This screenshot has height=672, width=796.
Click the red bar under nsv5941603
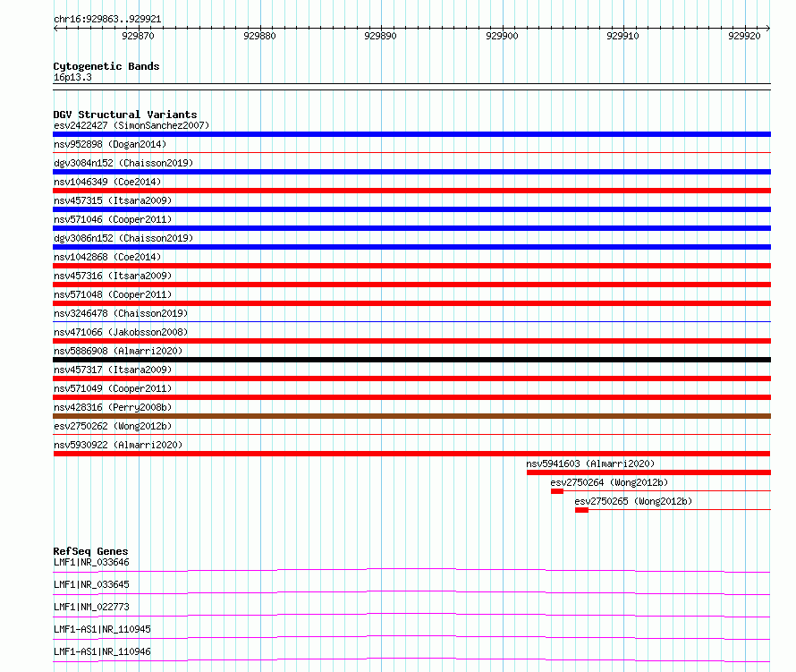(x=648, y=472)
